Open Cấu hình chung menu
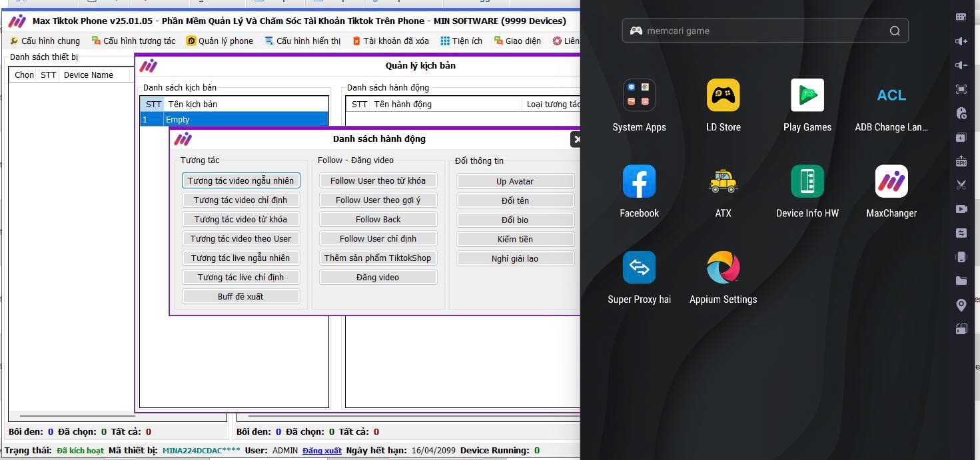 pyautogui.click(x=45, y=41)
